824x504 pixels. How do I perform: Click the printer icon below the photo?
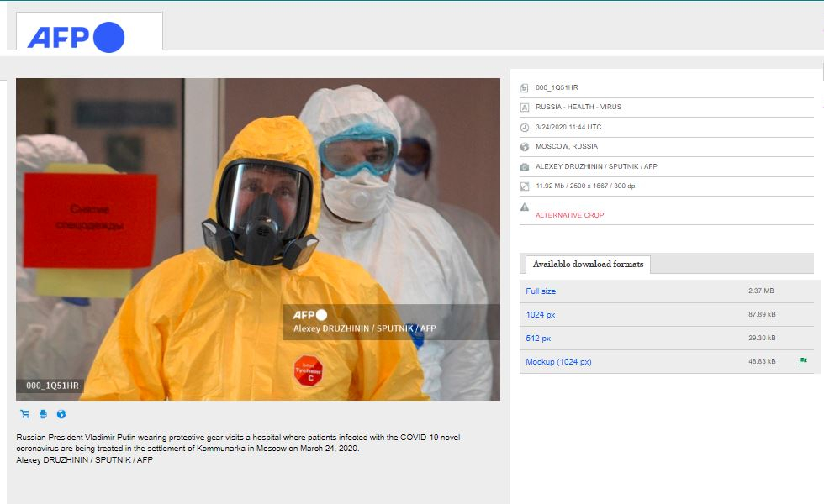tap(43, 414)
